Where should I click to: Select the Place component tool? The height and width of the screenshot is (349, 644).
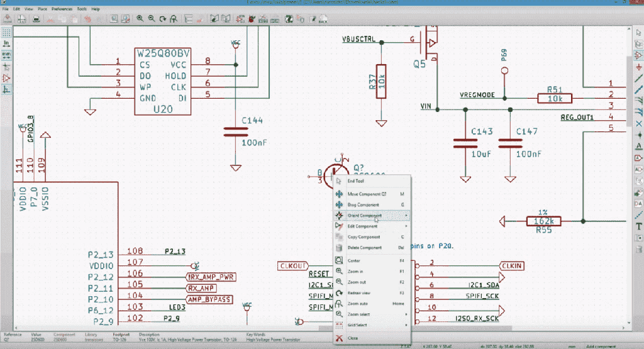(x=639, y=55)
